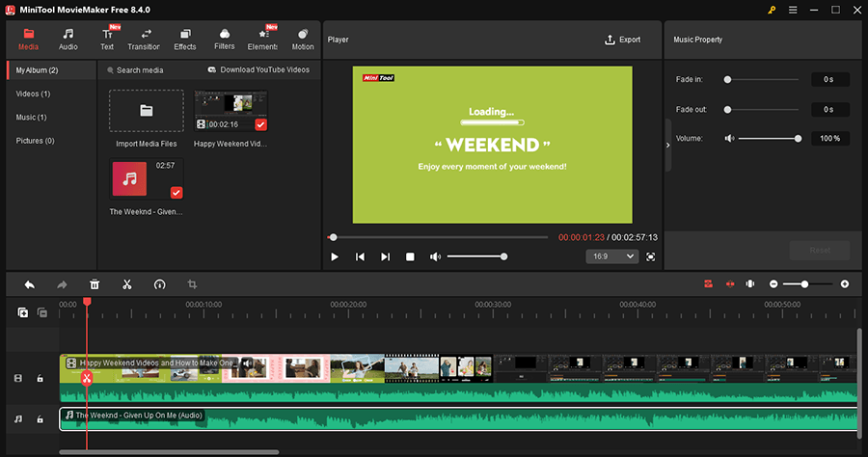Enter full screen preview

(650, 256)
